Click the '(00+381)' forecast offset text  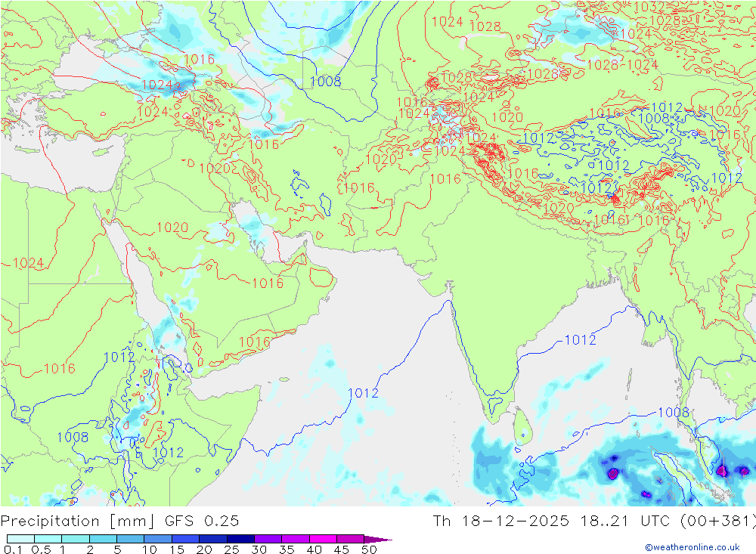[718, 522]
